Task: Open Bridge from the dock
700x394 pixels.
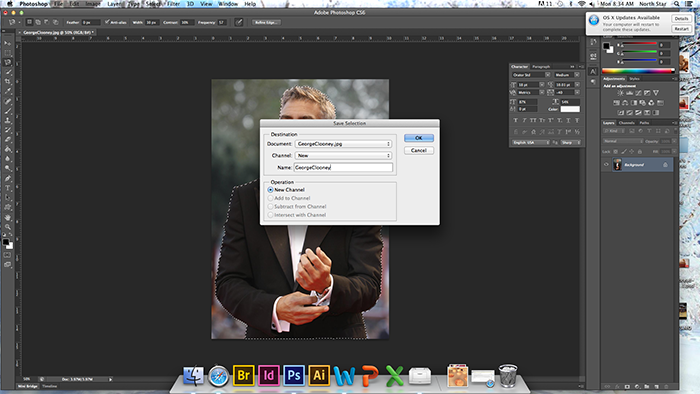Action: 244,375
